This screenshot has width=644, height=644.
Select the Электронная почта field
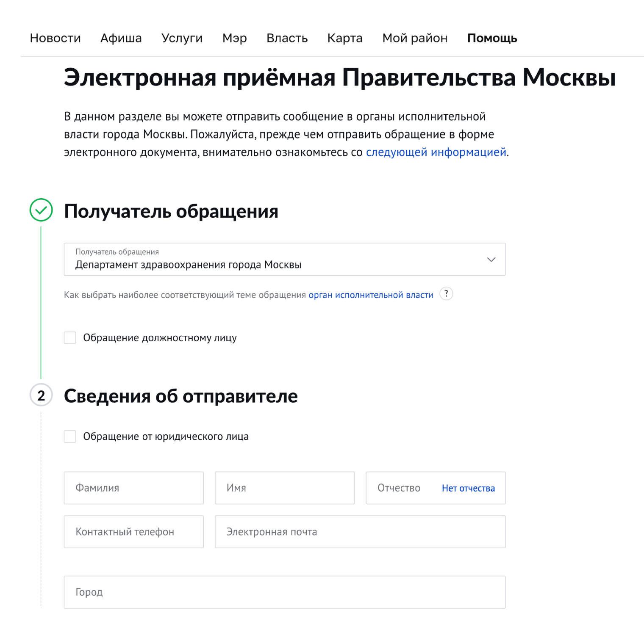[360, 532]
